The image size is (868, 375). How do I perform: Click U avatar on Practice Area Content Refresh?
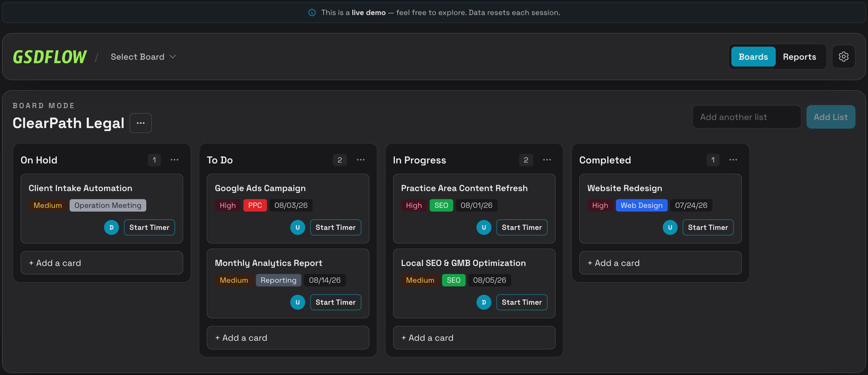(484, 228)
